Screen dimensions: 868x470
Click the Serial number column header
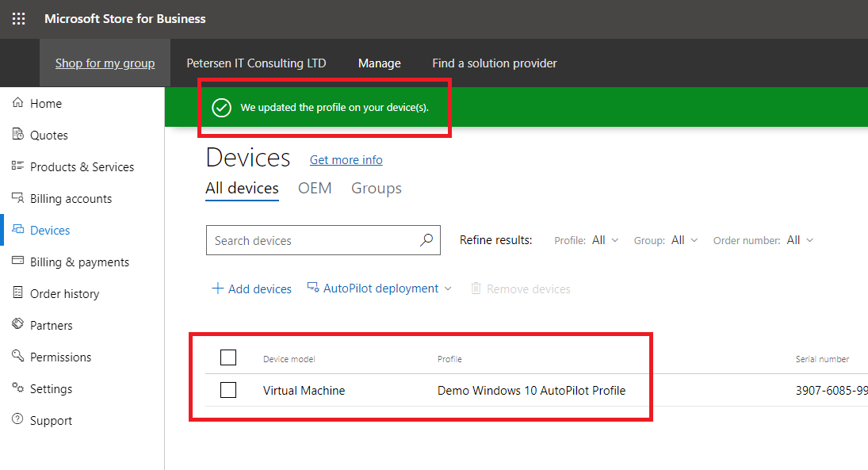click(822, 359)
